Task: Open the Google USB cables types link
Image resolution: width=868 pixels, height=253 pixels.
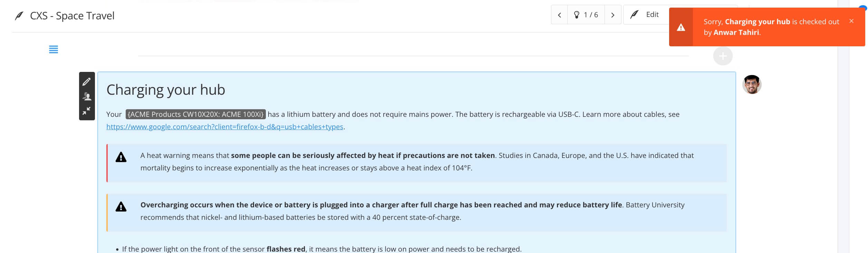Action: pyautogui.click(x=224, y=127)
